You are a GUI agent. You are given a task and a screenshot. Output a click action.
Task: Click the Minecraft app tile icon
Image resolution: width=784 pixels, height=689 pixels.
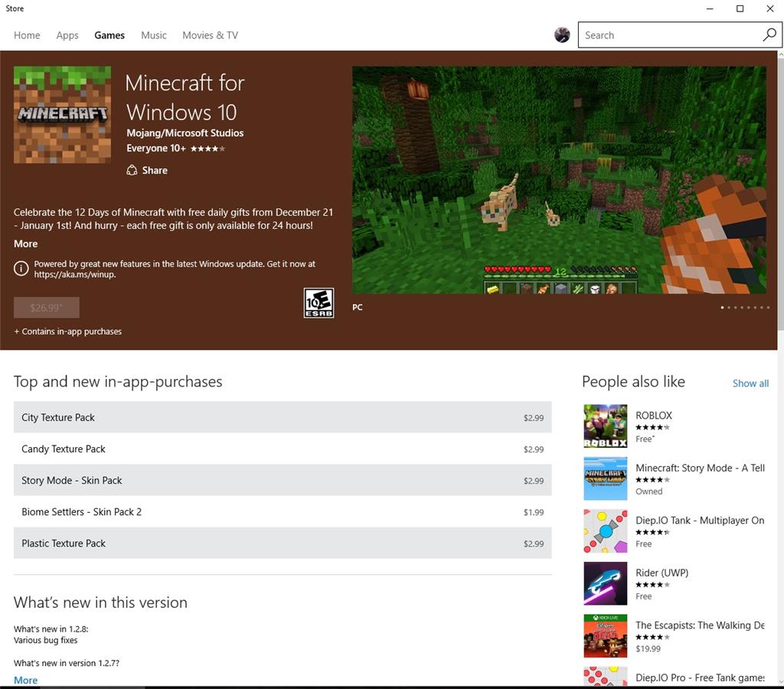[63, 115]
